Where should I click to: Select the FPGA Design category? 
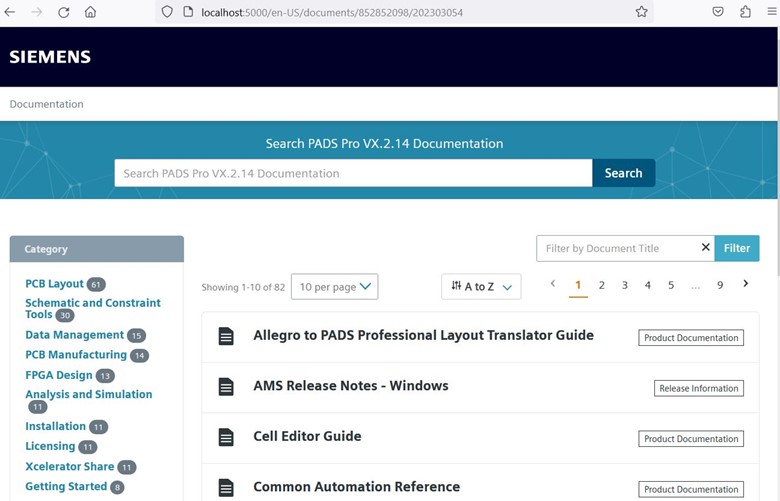tap(59, 375)
